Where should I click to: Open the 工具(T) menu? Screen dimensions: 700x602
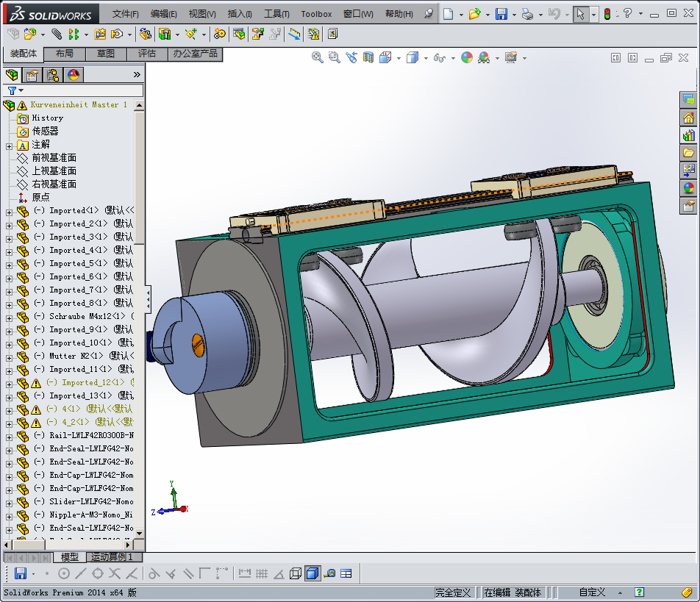276,14
